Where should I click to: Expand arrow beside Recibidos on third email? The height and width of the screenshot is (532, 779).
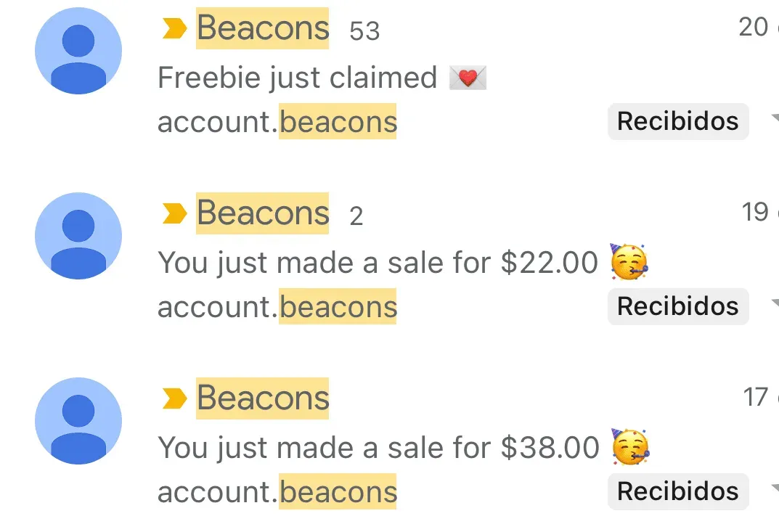[775, 488]
